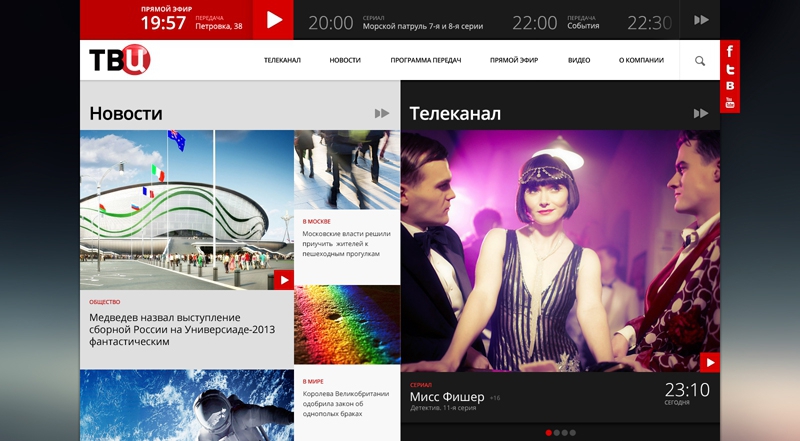Open the astronaut in space thumbnail

coord(187,405)
